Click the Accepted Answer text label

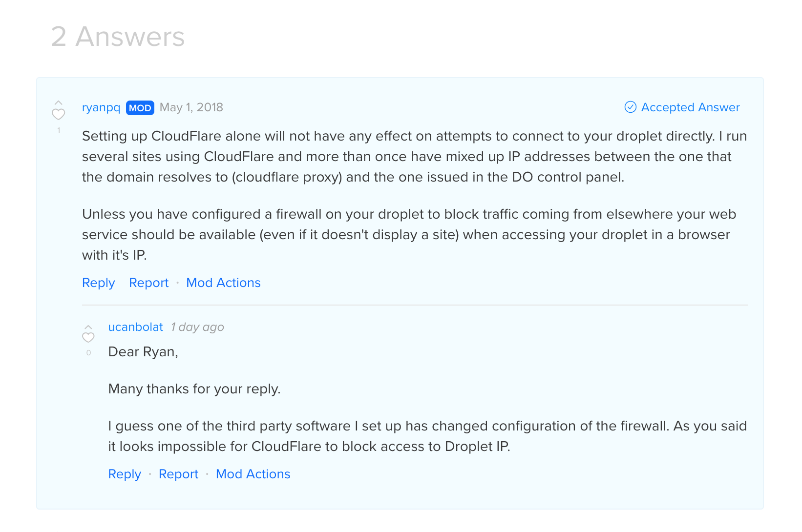pyautogui.click(x=690, y=107)
